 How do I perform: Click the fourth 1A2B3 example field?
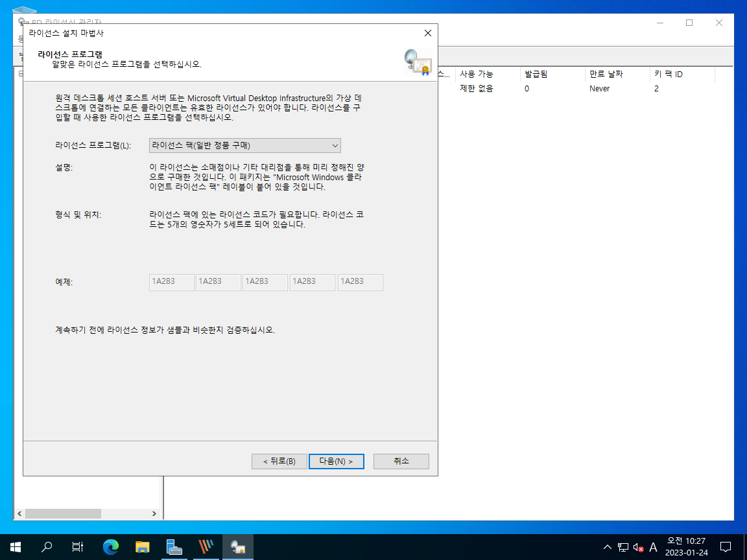tap(312, 282)
